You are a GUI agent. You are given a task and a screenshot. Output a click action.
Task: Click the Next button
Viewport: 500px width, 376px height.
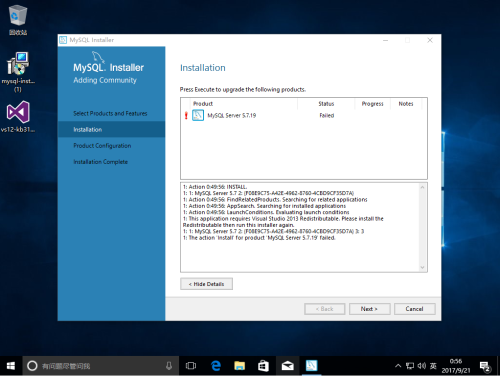[369, 309]
